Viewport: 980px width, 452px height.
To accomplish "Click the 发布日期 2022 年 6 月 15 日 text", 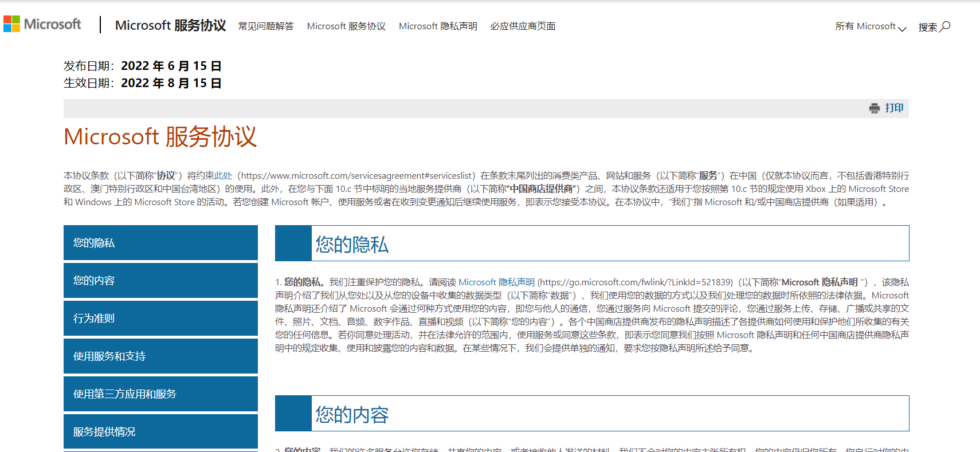I will click(143, 66).
